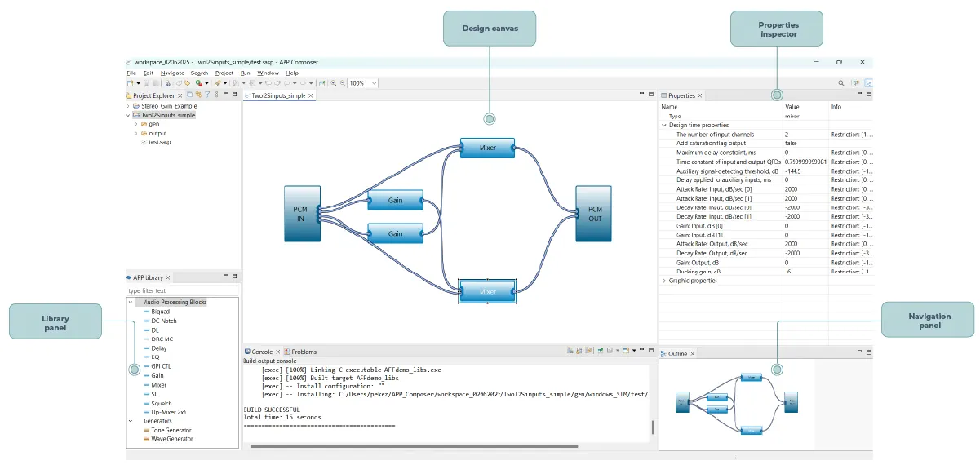Click in the APP library filter text field
Image resolution: width=980 pixels, height=474 pixels.
pyautogui.click(x=183, y=290)
